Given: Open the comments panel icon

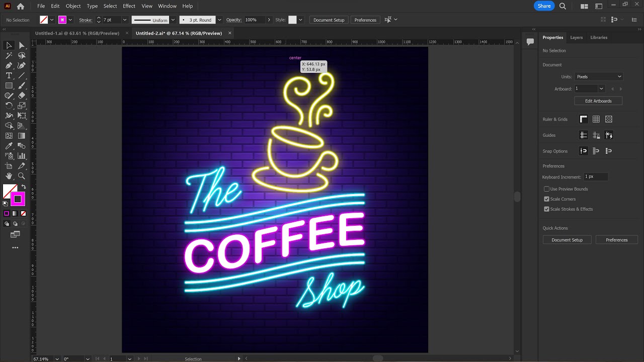Looking at the screenshot, I should (530, 42).
